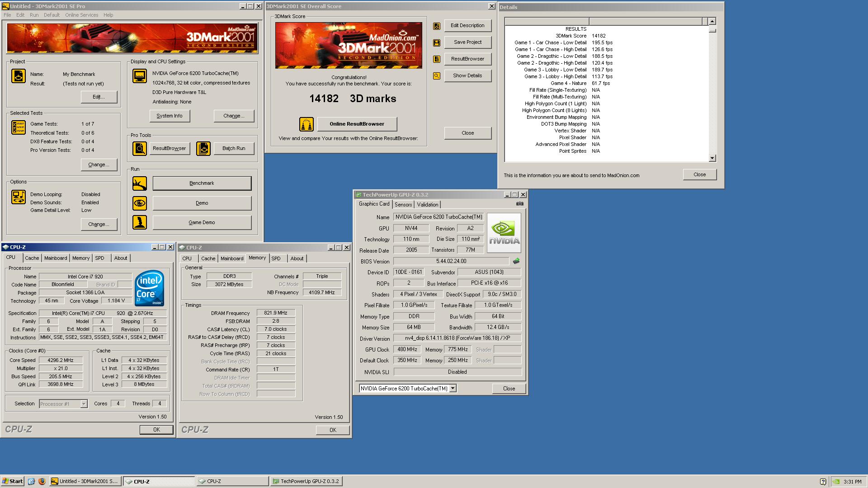
Task: Click the Benchmark button
Action: coord(202,183)
